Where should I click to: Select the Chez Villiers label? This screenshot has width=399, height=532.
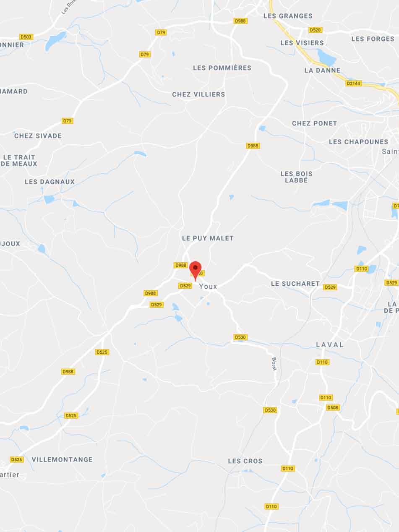pos(198,94)
